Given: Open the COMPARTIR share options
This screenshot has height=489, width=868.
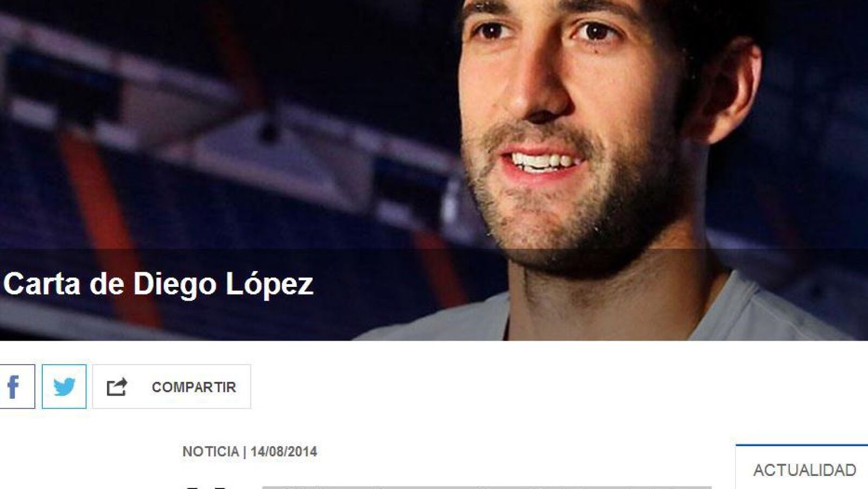Looking at the screenshot, I should (172, 386).
